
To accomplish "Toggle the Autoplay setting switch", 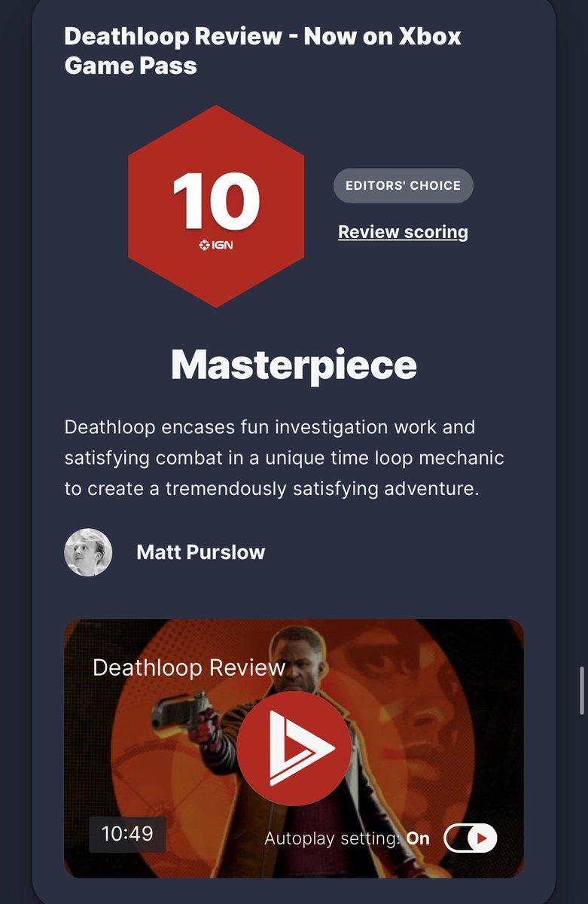I will click(x=471, y=838).
